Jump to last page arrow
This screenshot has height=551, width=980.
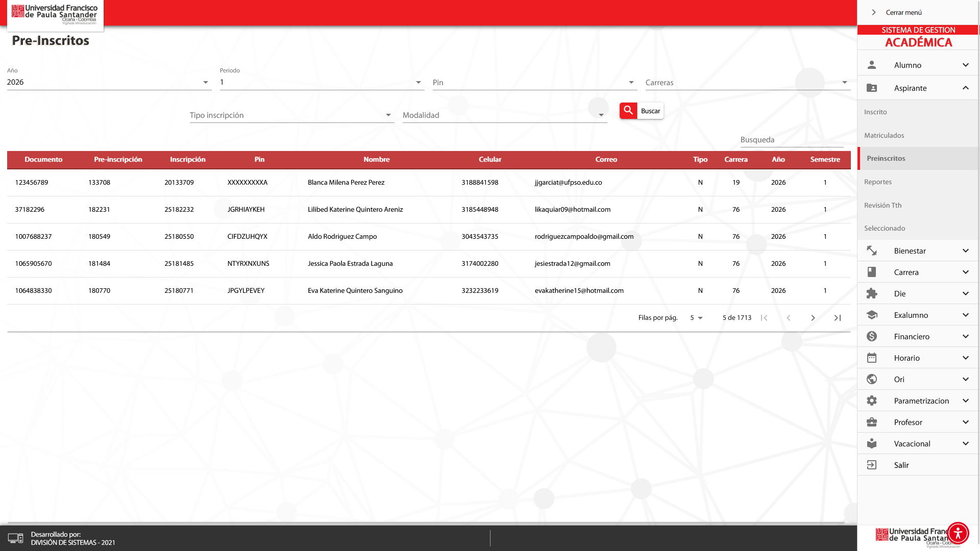click(x=838, y=318)
